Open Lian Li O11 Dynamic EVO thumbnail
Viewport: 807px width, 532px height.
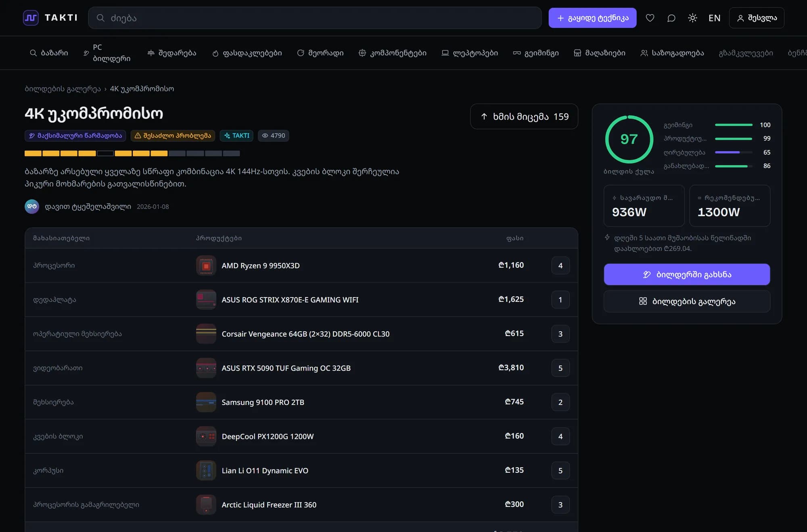(206, 470)
